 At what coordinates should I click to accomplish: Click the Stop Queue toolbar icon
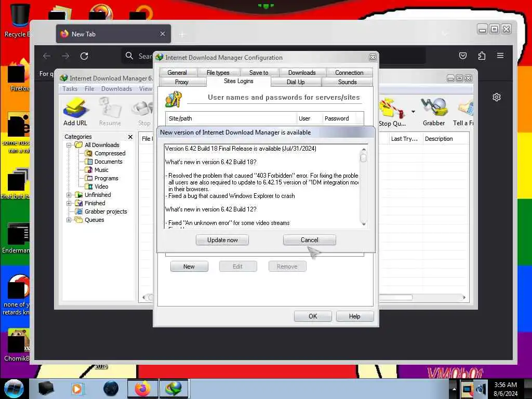coord(393,112)
